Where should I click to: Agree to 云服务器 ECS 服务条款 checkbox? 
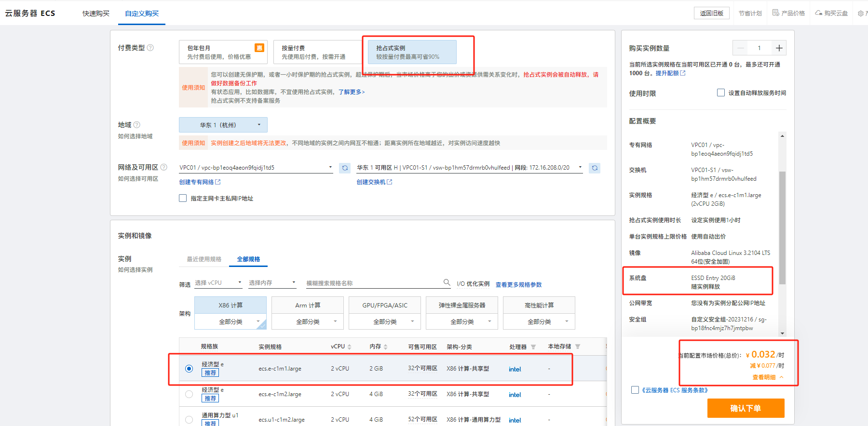635,390
